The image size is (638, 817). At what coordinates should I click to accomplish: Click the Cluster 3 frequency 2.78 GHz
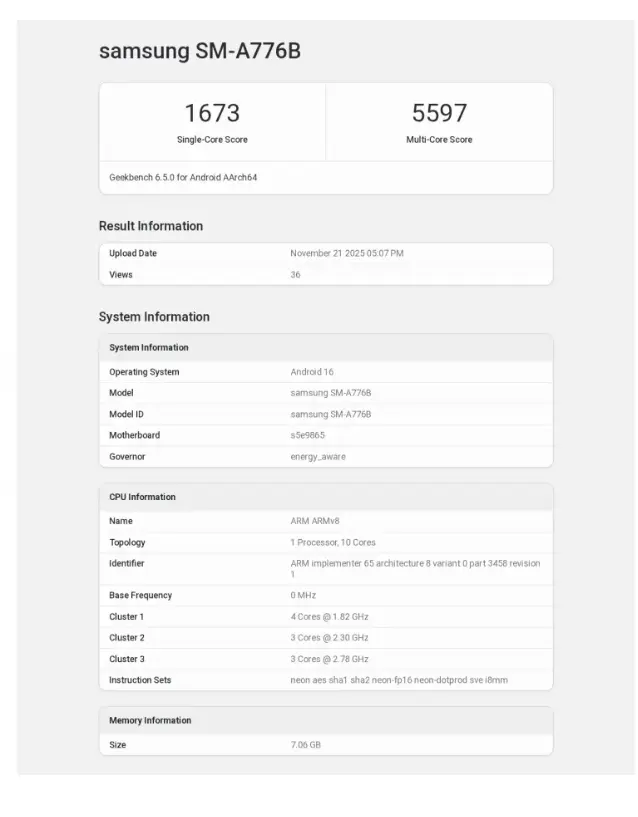tap(329, 659)
